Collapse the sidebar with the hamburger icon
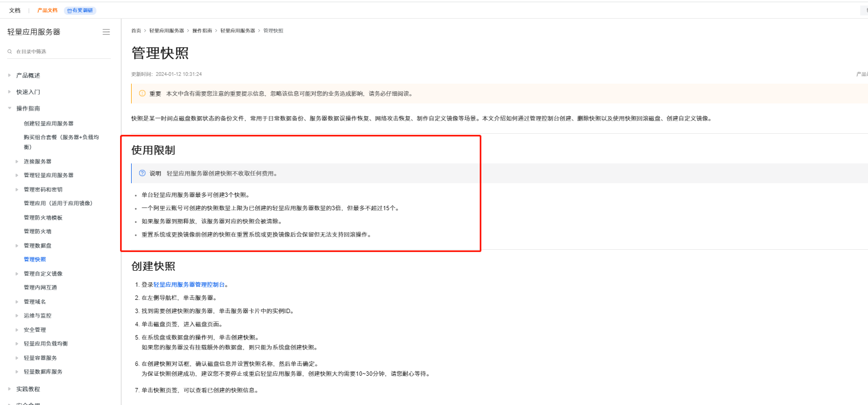The image size is (868, 405). click(106, 32)
